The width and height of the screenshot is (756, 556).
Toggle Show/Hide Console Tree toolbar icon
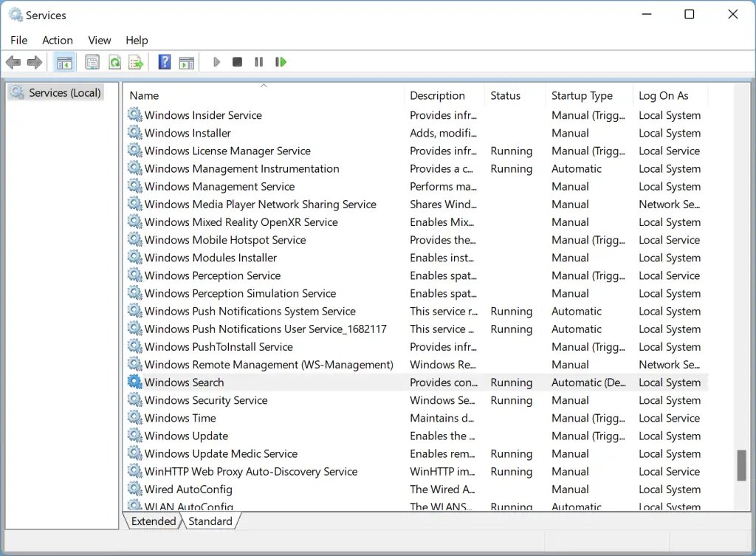[x=64, y=62]
